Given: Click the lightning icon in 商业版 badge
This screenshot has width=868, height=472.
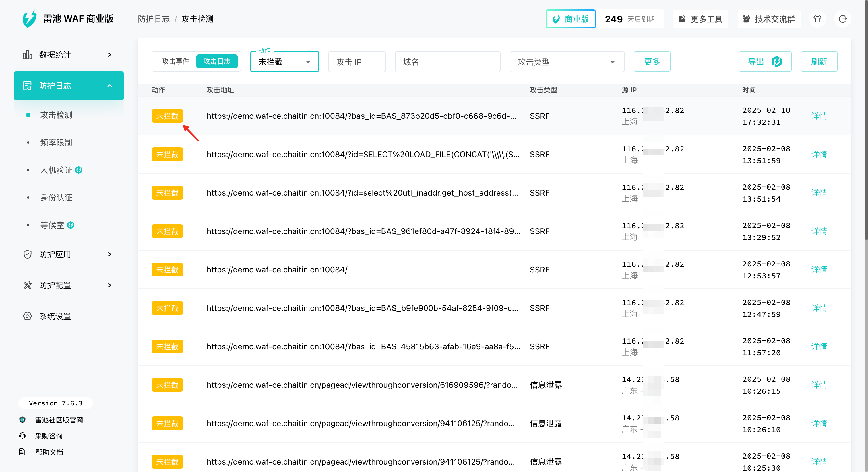Looking at the screenshot, I should pyautogui.click(x=556, y=19).
